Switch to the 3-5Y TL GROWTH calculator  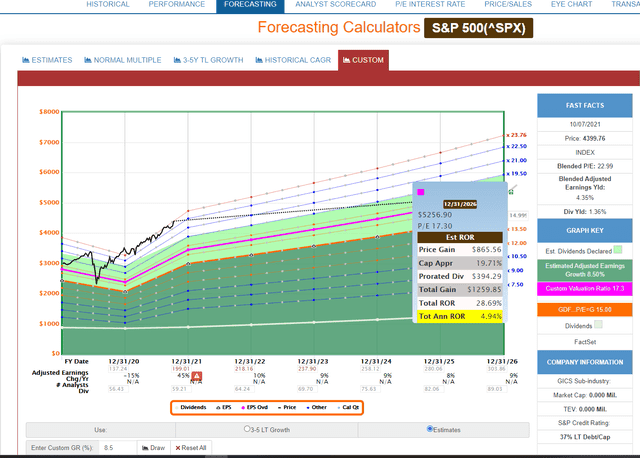208,60
